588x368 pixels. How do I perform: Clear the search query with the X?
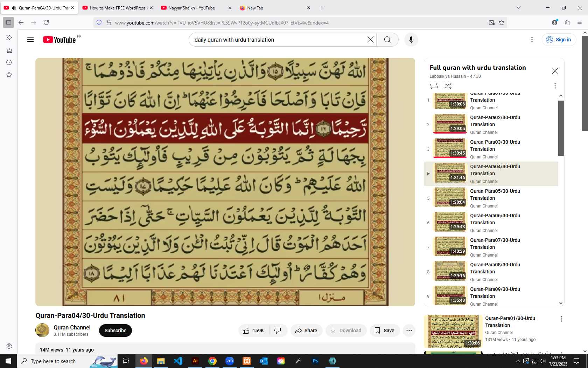click(x=370, y=40)
